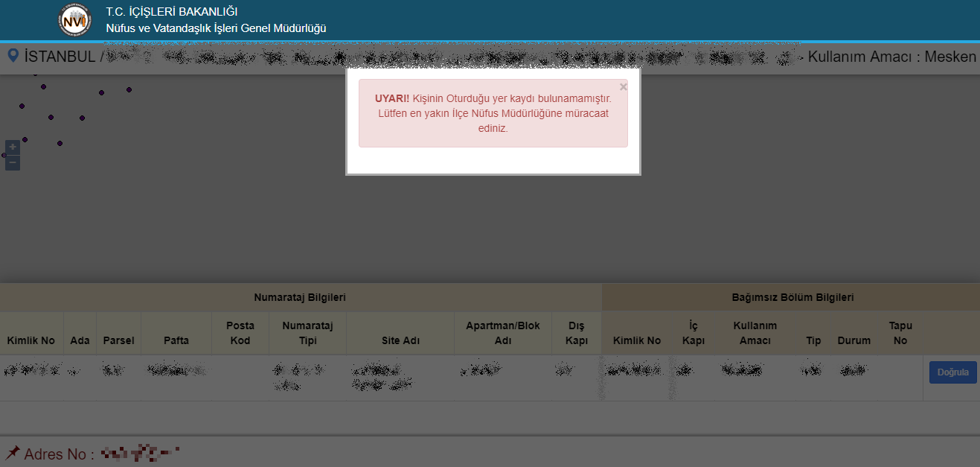
Task: Click the Pafta column header
Action: 176,340
